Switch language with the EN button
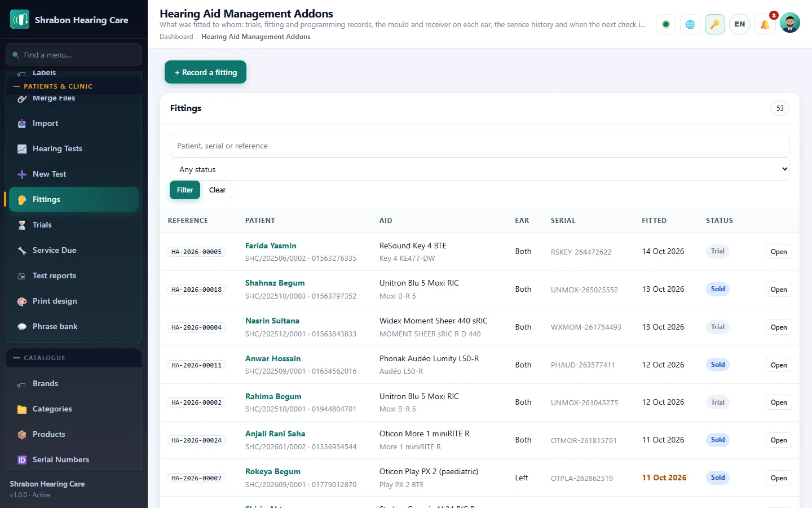Screen dimensions: 812x508 click(x=740, y=24)
